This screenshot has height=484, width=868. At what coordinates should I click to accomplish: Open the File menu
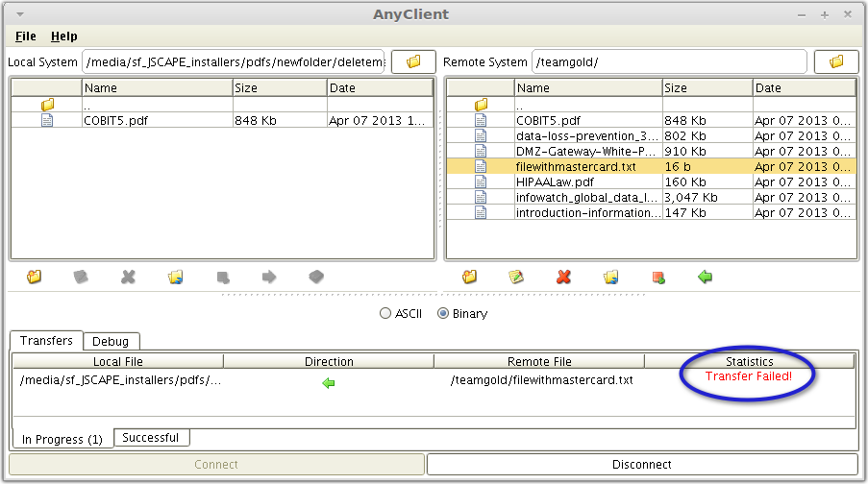[x=25, y=36]
